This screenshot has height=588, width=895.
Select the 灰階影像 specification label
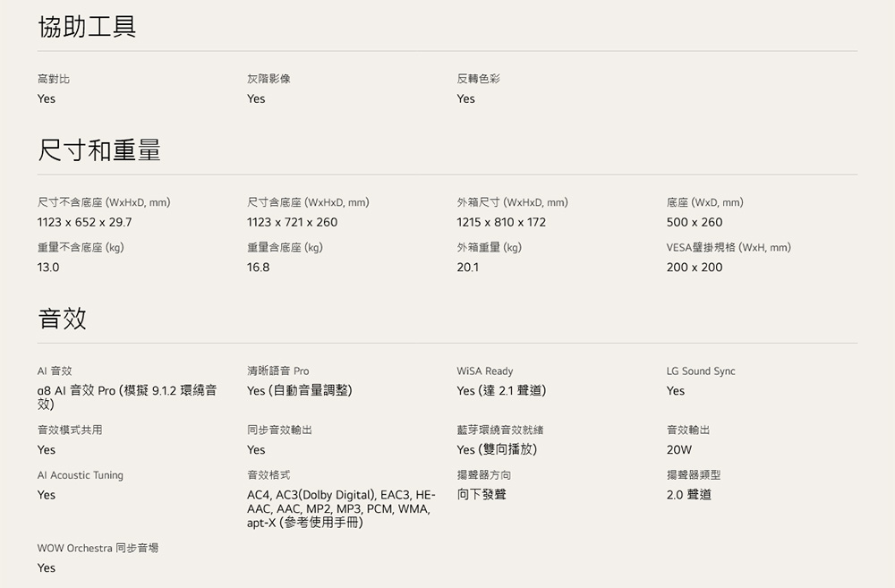tap(268, 79)
